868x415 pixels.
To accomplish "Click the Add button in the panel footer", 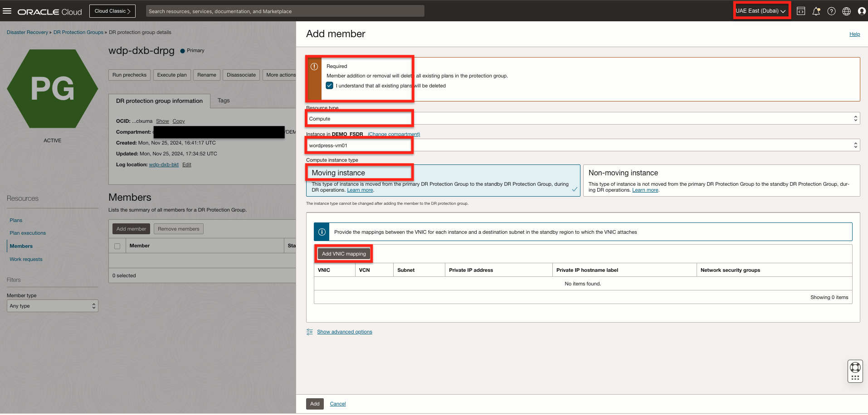I will pos(315,404).
